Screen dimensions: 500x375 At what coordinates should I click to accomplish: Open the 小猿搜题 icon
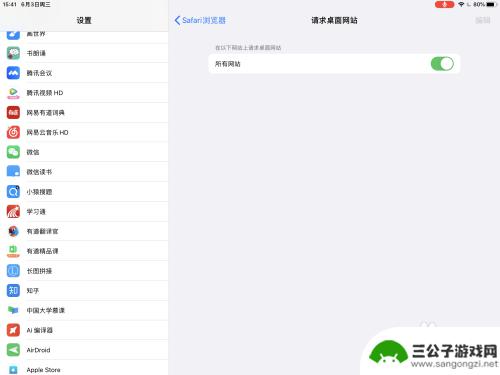coord(13,192)
